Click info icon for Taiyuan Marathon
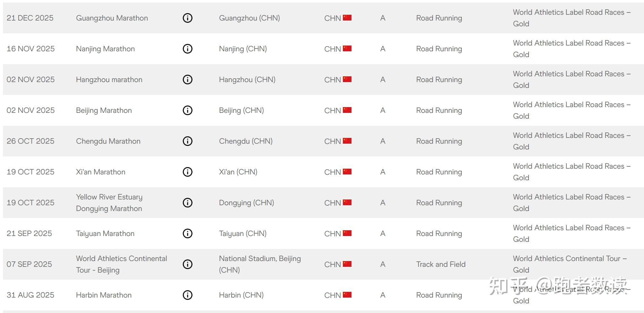Image resolution: width=644 pixels, height=313 pixels. 187,233
